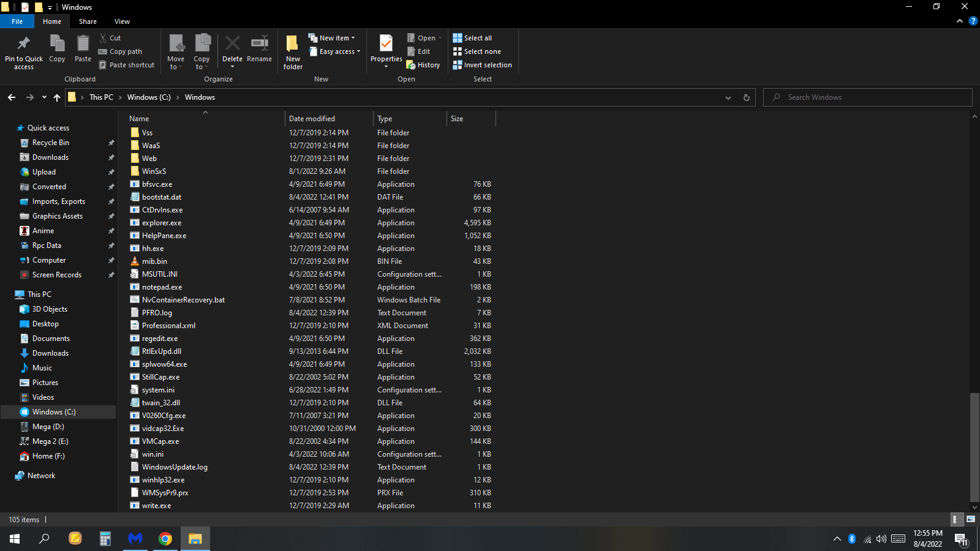
Task: Sort by the Type column header
Action: [x=410, y=119]
